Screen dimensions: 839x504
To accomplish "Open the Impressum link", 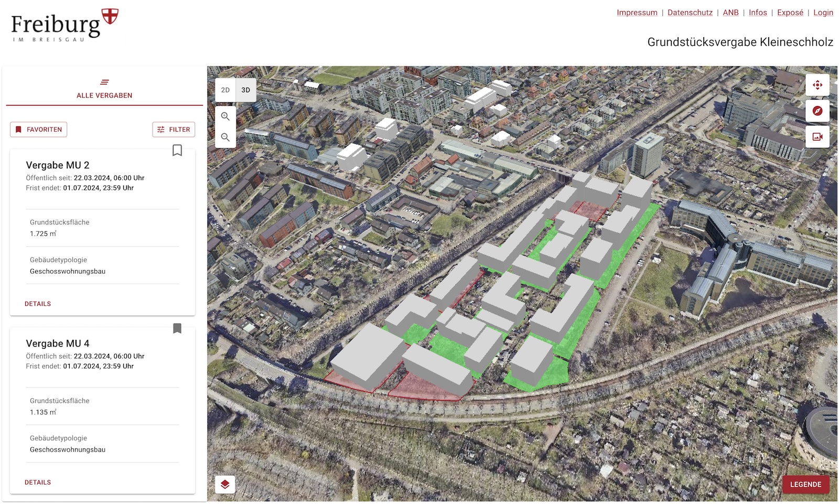I will pos(637,13).
